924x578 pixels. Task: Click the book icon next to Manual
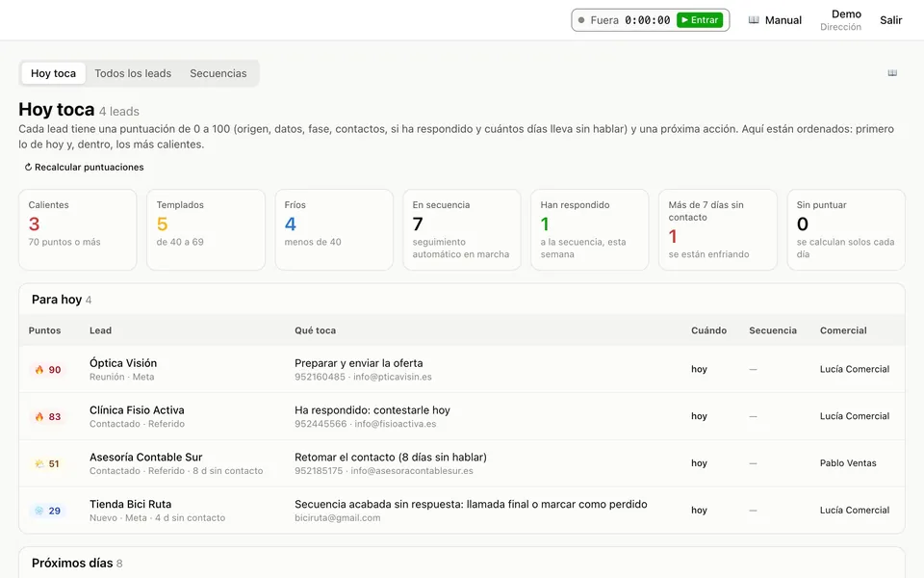point(754,20)
